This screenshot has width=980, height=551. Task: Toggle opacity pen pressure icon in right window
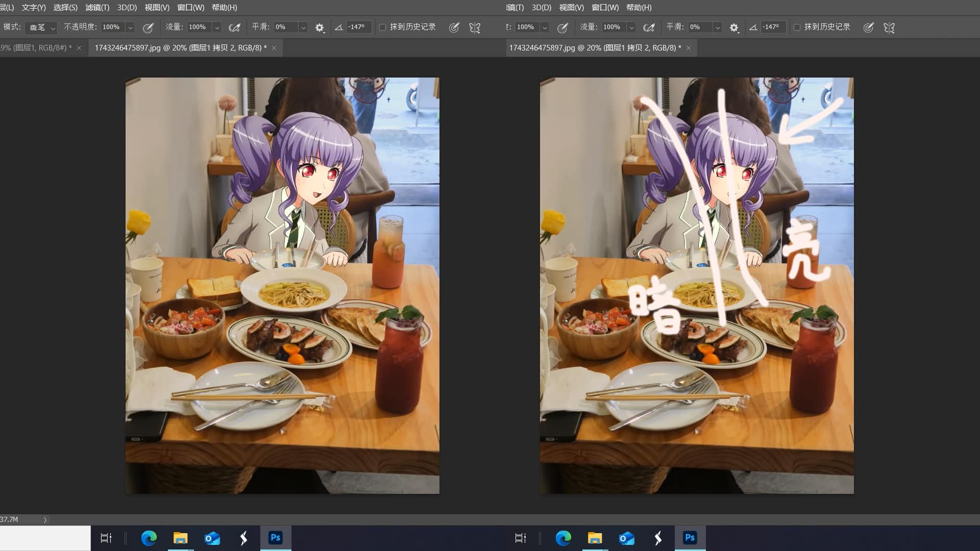(x=562, y=28)
